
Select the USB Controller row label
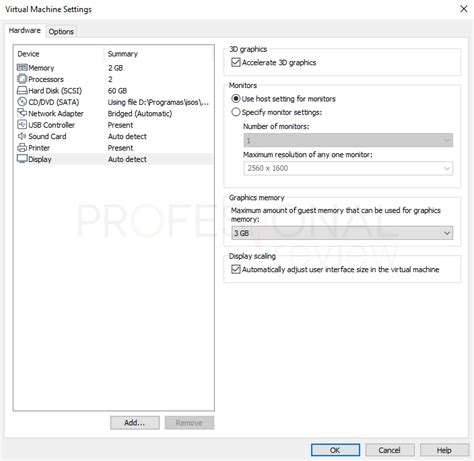tap(52, 125)
